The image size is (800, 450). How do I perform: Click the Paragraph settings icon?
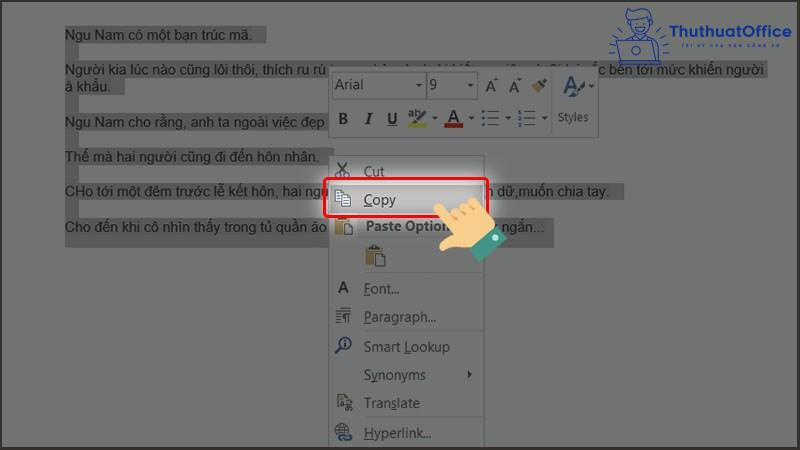tap(343, 316)
